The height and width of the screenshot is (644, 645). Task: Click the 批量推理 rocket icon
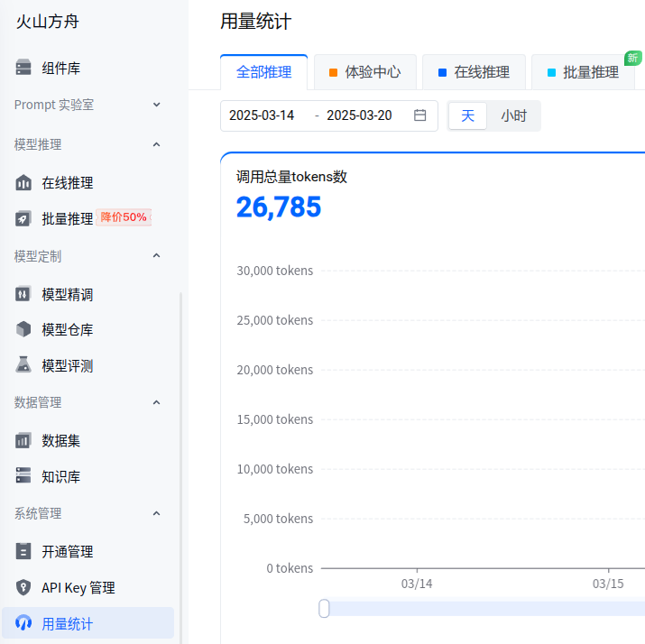23,218
